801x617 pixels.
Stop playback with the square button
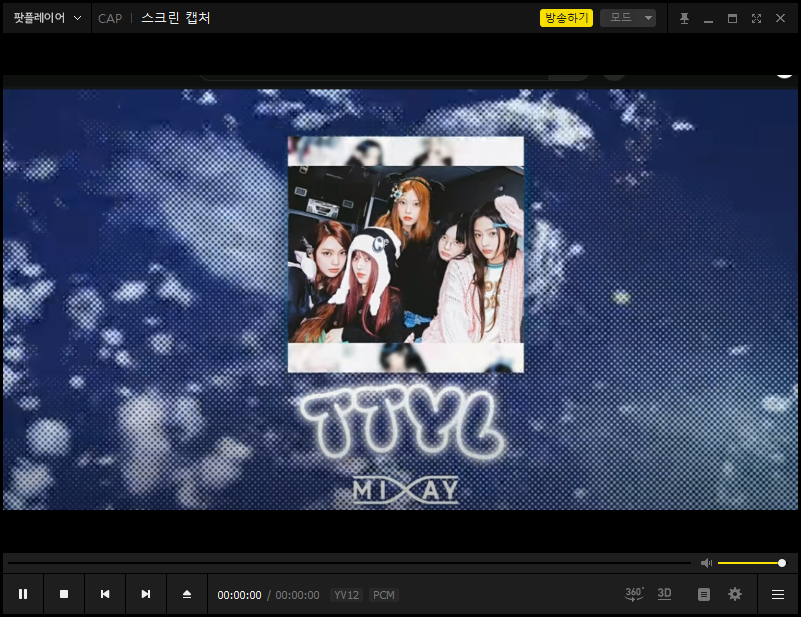pyautogui.click(x=64, y=594)
